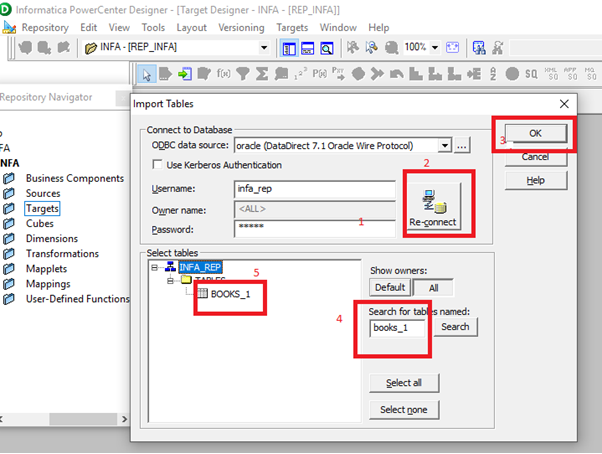This screenshot has height=454, width=602.
Task: Click the Mappings folder icon in navigator
Action: coord(9,284)
